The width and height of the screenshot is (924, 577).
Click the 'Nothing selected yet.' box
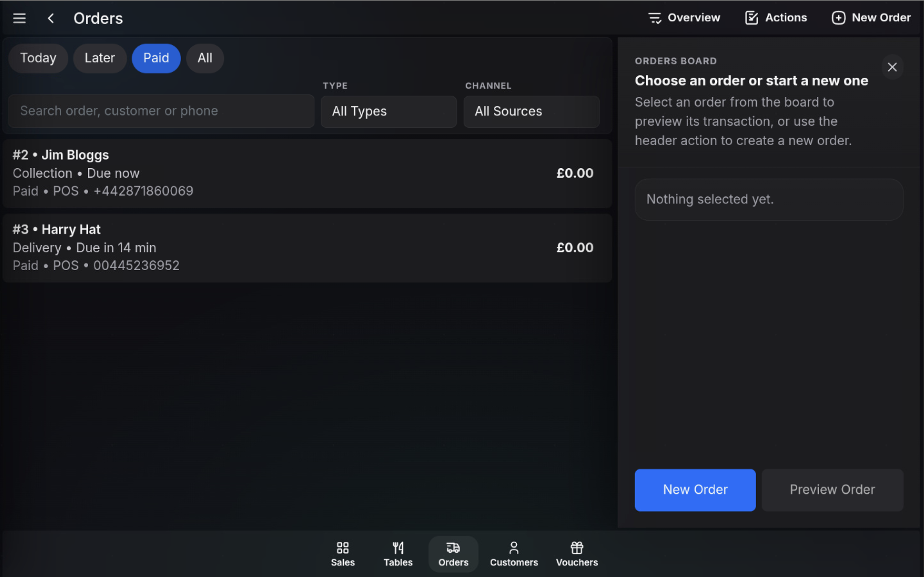click(x=769, y=200)
